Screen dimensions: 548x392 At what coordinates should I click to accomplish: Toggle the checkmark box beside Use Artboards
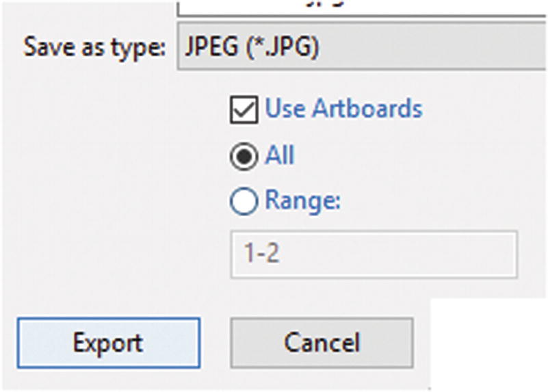[x=244, y=110]
